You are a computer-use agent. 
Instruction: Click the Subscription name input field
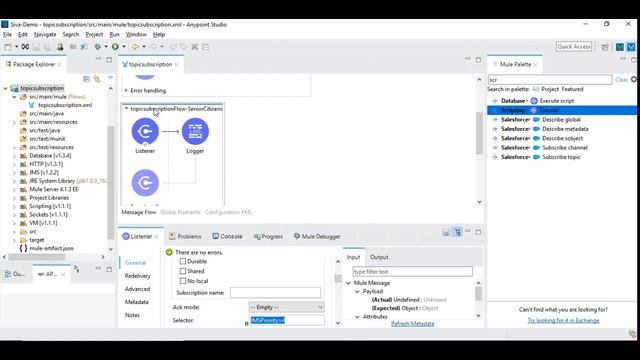275,293
